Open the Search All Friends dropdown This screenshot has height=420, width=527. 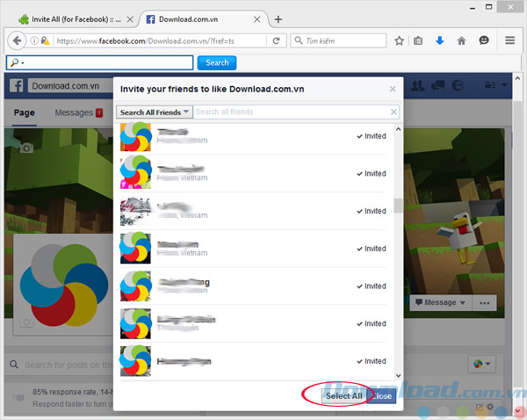(155, 112)
